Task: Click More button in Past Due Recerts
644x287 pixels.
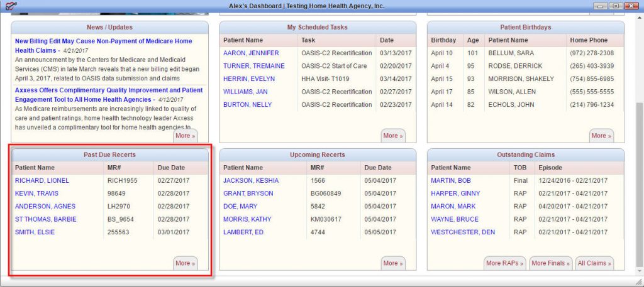Action: tap(185, 263)
